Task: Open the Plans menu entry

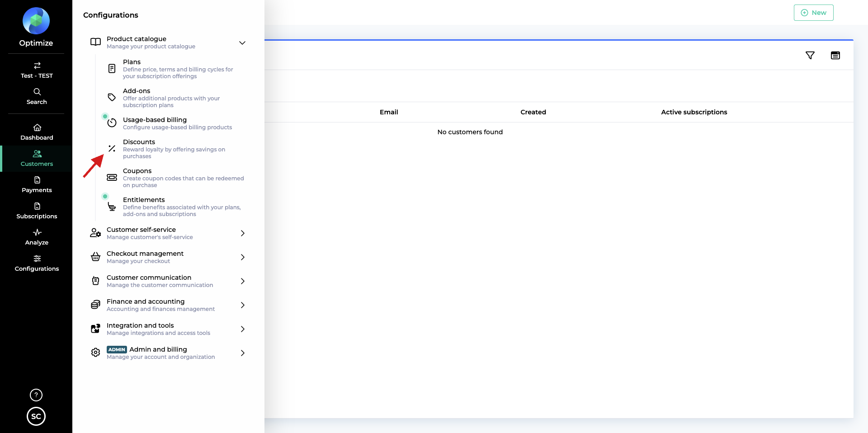Action: pos(176,69)
